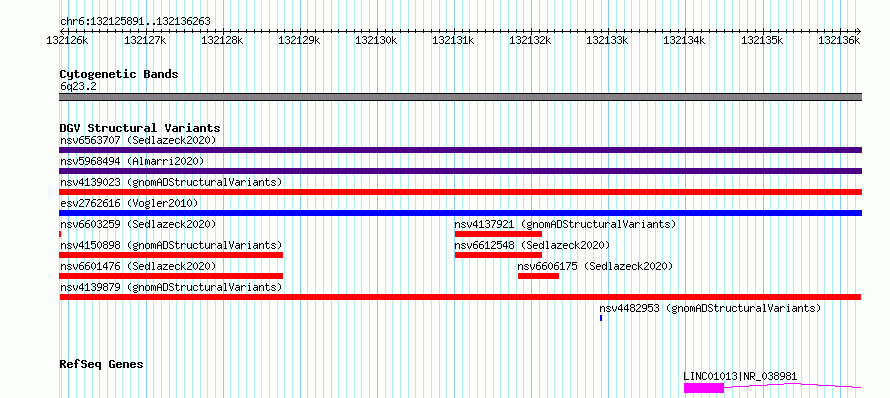
Task: Click the 132133k ruler position
Action: click(607, 40)
